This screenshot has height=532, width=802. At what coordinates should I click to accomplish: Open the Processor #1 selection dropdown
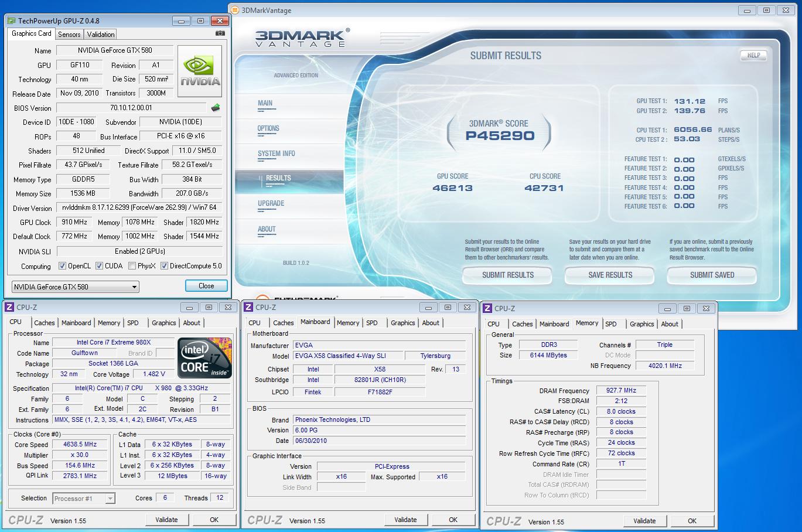pyautogui.click(x=84, y=499)
